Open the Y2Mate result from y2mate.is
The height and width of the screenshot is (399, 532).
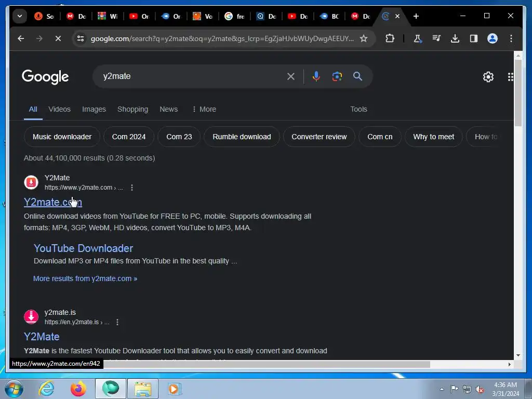42,337
